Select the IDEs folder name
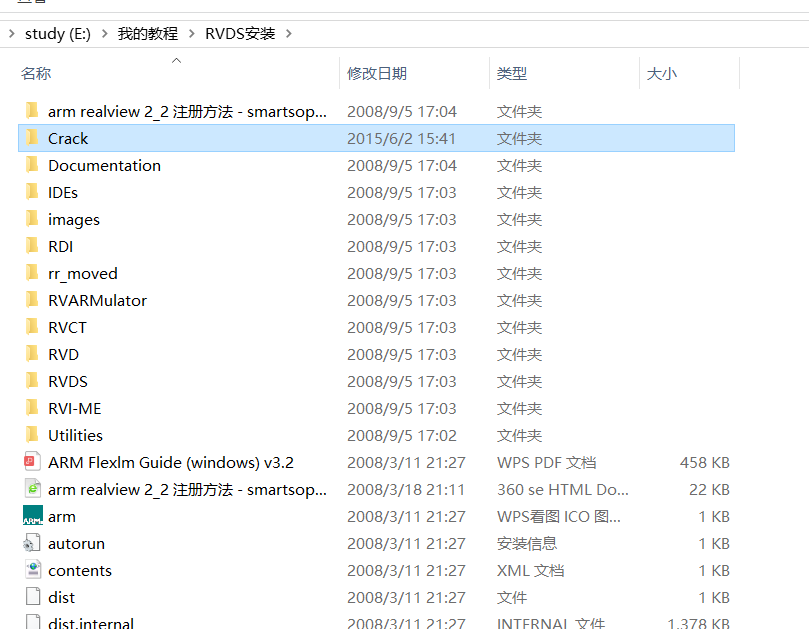This screenshot has height=629, width=809. click(63, 192)
